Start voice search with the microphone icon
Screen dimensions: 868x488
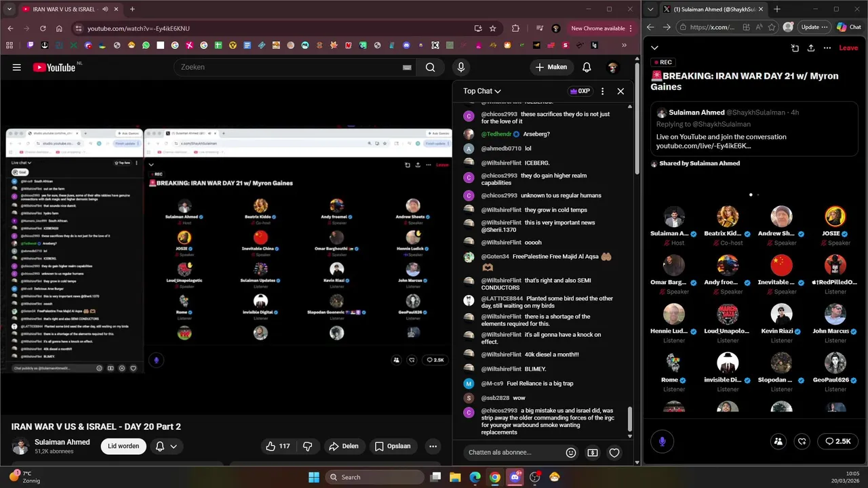[x=460, y=67]
